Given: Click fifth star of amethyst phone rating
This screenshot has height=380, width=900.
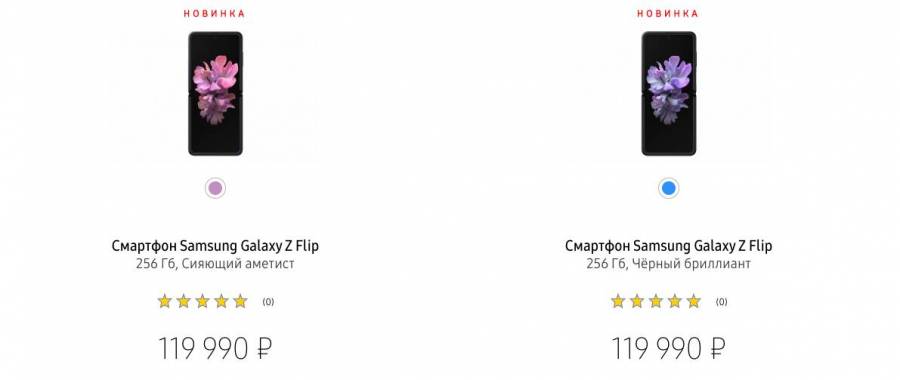Looking at the screenshot, I should 240,301.
